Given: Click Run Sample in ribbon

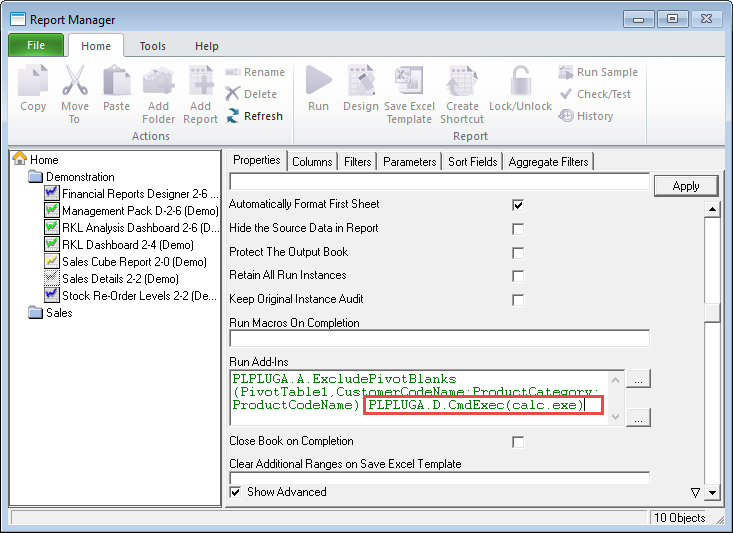Looking at the screenshot, I should [598, 72].
